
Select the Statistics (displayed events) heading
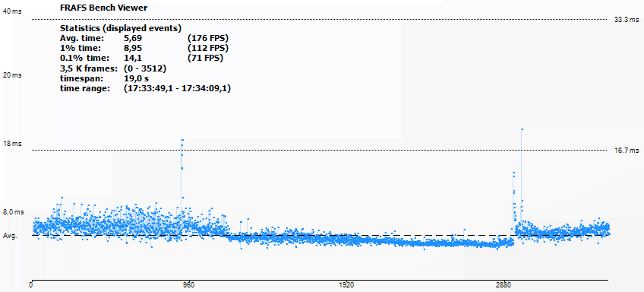[121, 28]
